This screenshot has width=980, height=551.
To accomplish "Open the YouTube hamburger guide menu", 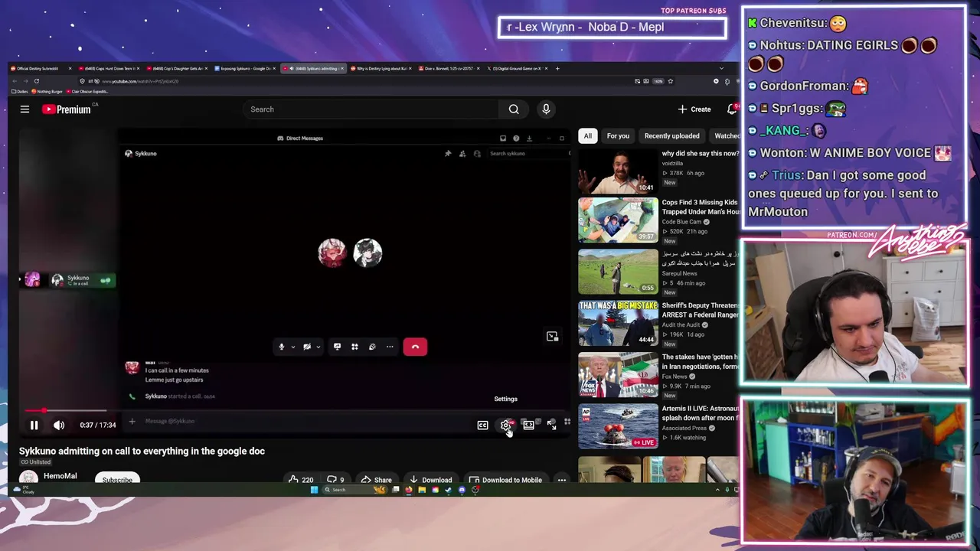I will 24,109.
